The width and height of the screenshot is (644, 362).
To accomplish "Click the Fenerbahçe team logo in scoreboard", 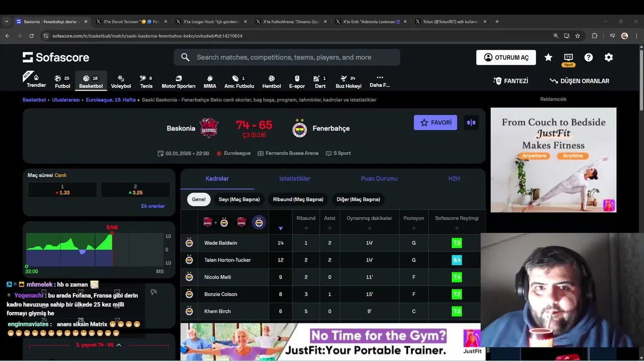I will coord(300,129).
